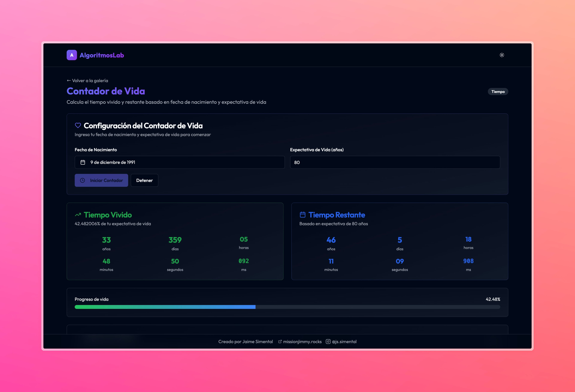This screenshot has height=392, width=575.
Task: Click the 42.48% progress percentage label
Action: click(x=493, y=299)
